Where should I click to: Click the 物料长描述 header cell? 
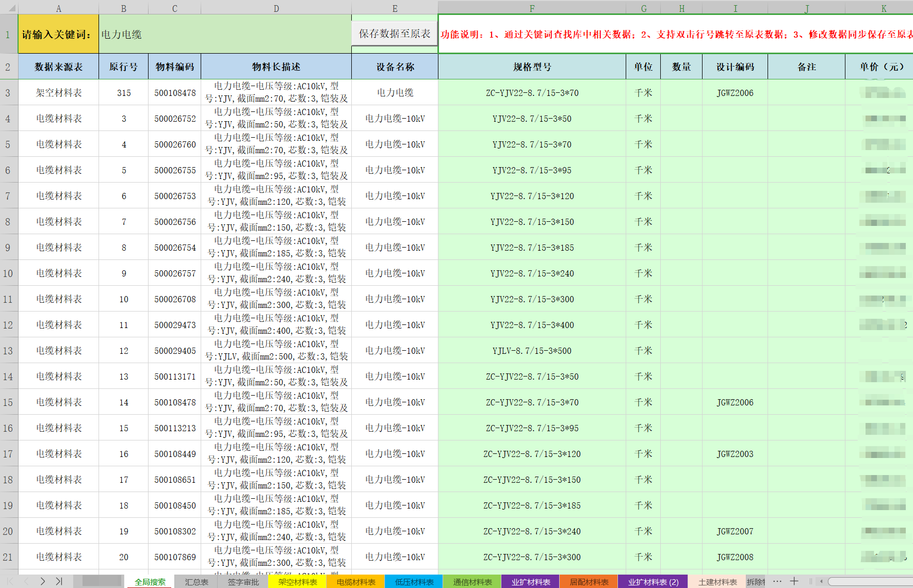coord(276,67)
